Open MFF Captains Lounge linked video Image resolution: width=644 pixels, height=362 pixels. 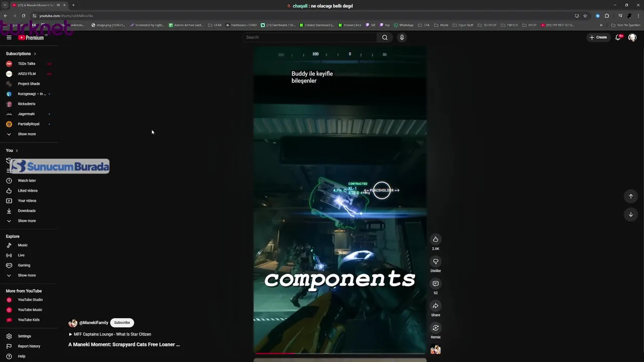tap(110, 334)
